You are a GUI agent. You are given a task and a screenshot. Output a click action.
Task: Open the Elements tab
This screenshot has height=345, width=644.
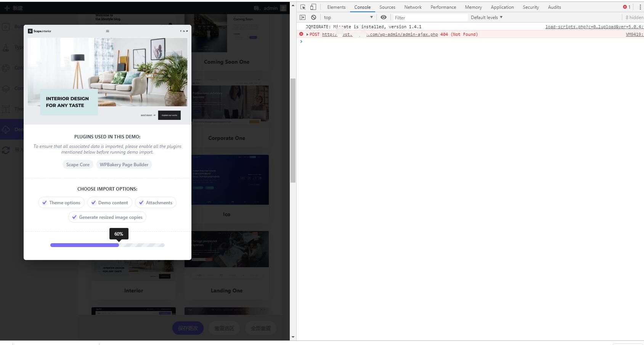pyautogui.click(x=336, y=7)
